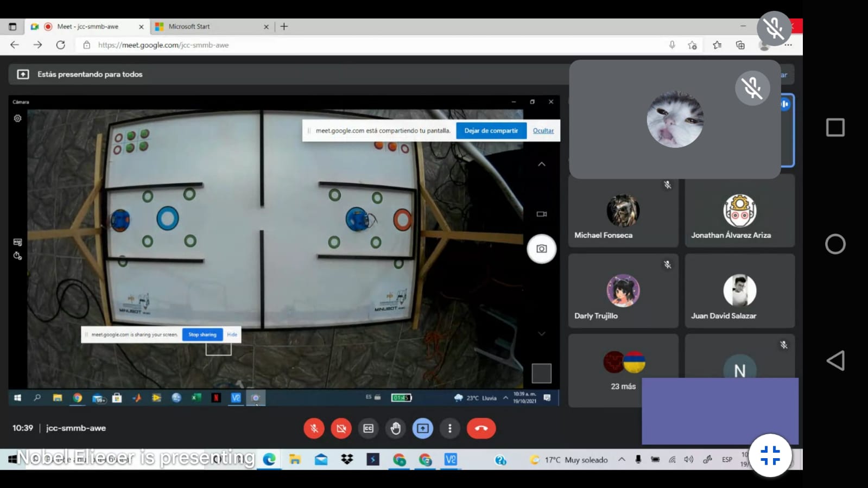868x488 pixels.
Task: Click the present screen button
Action: (x=422, y=428)
